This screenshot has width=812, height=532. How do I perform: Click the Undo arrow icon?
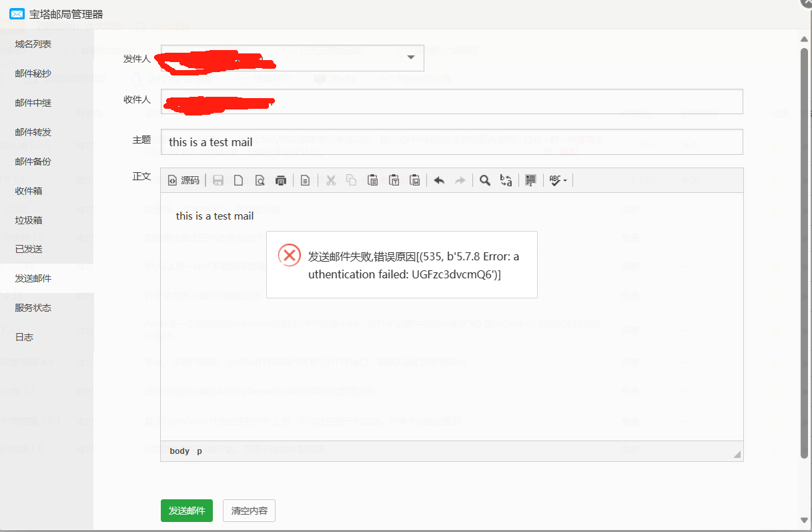[x=439, y=180]
